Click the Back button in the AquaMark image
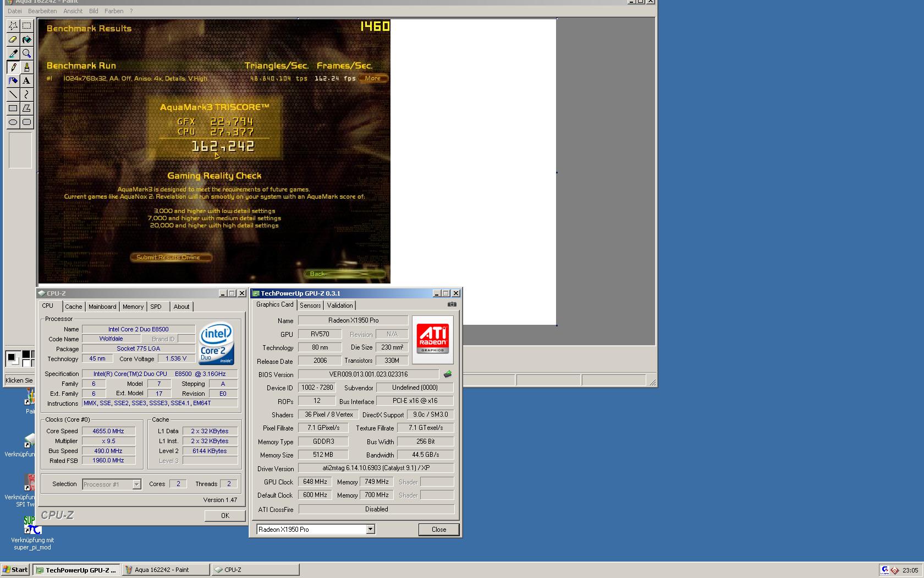 click(x=344, y=274)
